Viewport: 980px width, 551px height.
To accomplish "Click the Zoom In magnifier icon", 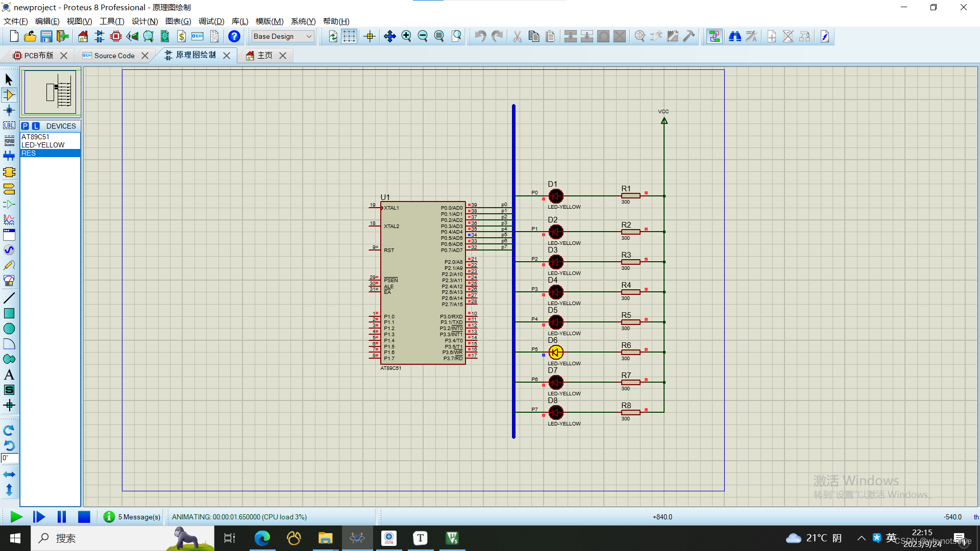I will tap(406, 36).
